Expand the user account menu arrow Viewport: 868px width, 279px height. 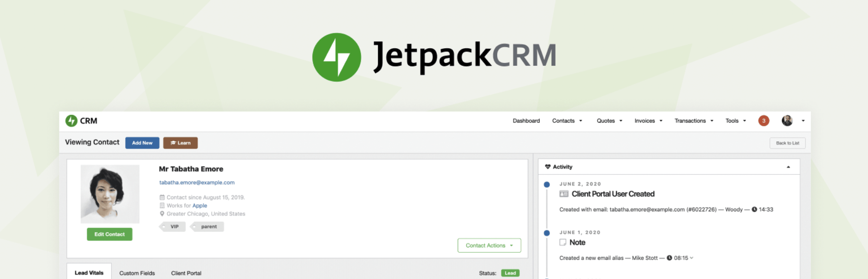(803, 121)
